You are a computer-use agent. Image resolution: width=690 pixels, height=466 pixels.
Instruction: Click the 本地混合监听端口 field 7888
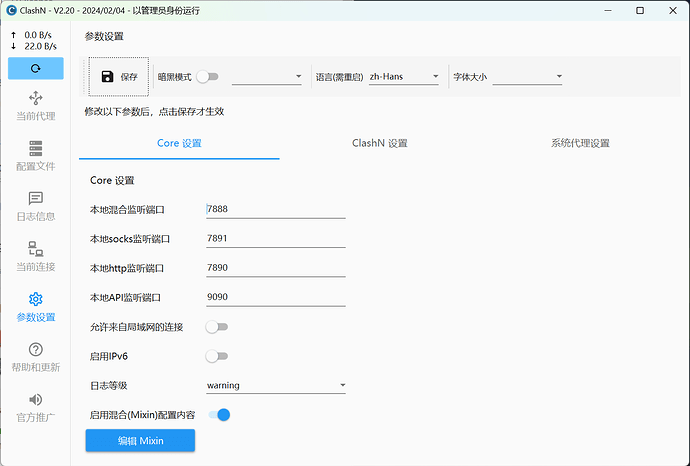(x=276, y=209)
